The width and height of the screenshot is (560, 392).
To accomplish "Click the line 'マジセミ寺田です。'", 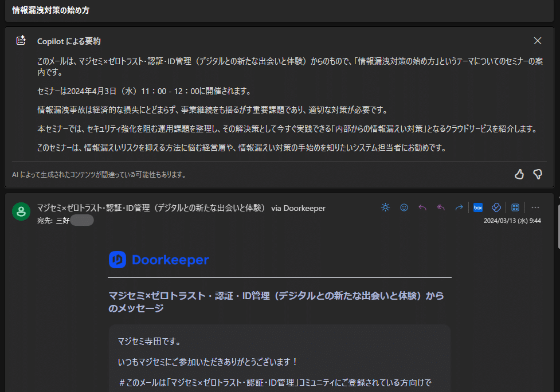I will tap(150, 342).
